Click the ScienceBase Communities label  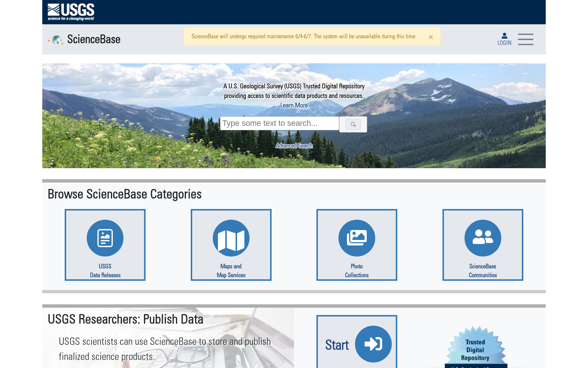pos(483,270)
